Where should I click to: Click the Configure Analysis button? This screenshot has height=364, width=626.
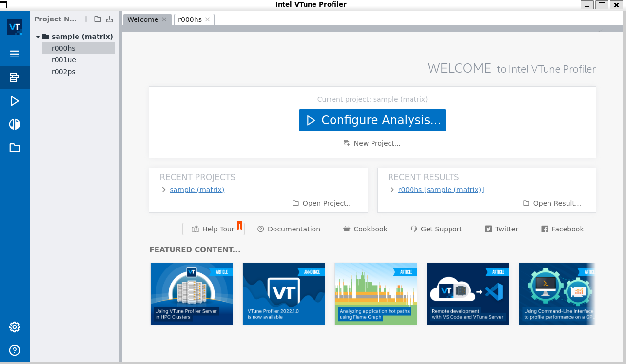[x=372, y=120]
